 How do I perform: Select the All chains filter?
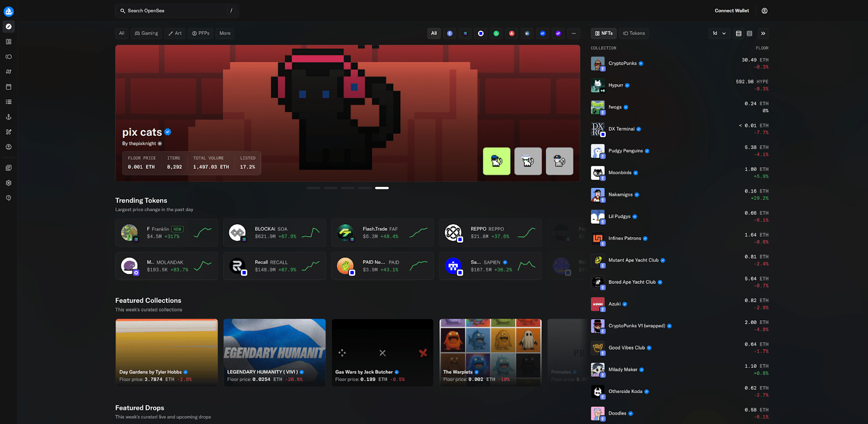434,34
